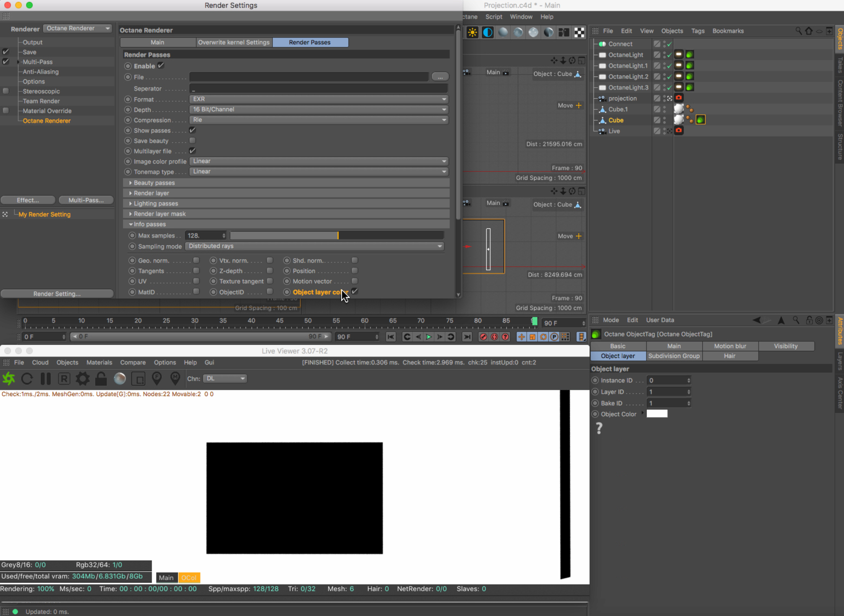Uncheck the Multilayer file option
This screenshot has width=844, height=616.
192,151
